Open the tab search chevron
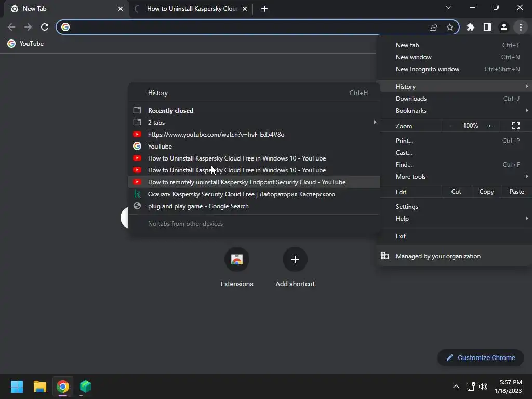This screenshot has width=532, height=399. tap(448, 7)
